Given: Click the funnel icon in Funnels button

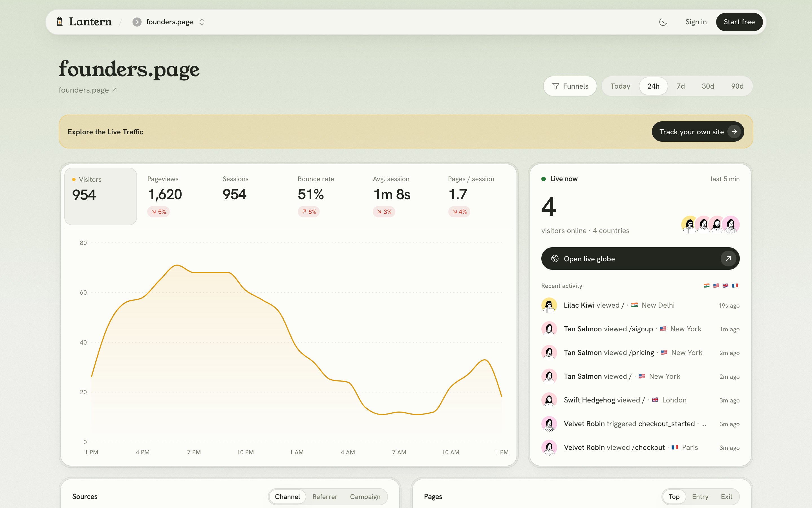Looking at the screenshot, I should [556, 86].
